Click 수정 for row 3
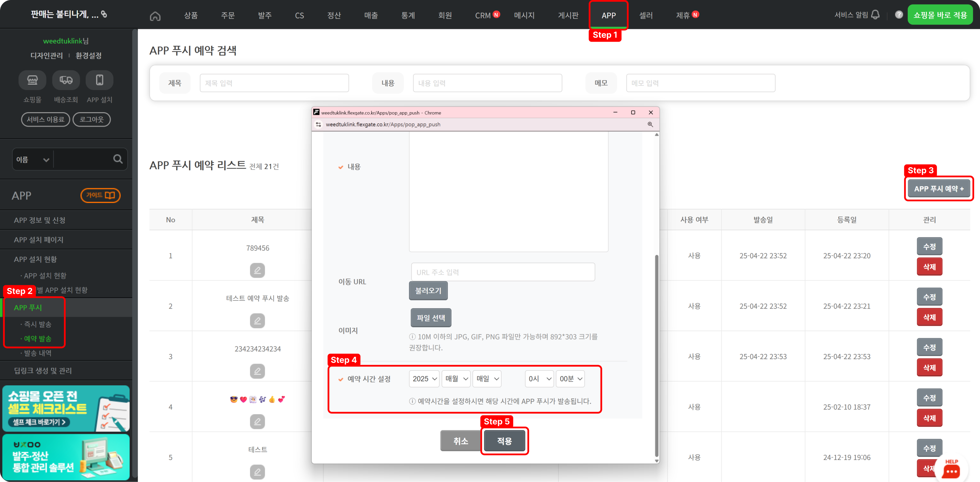This screenshot has height=482, width=980. coord(929,347)
